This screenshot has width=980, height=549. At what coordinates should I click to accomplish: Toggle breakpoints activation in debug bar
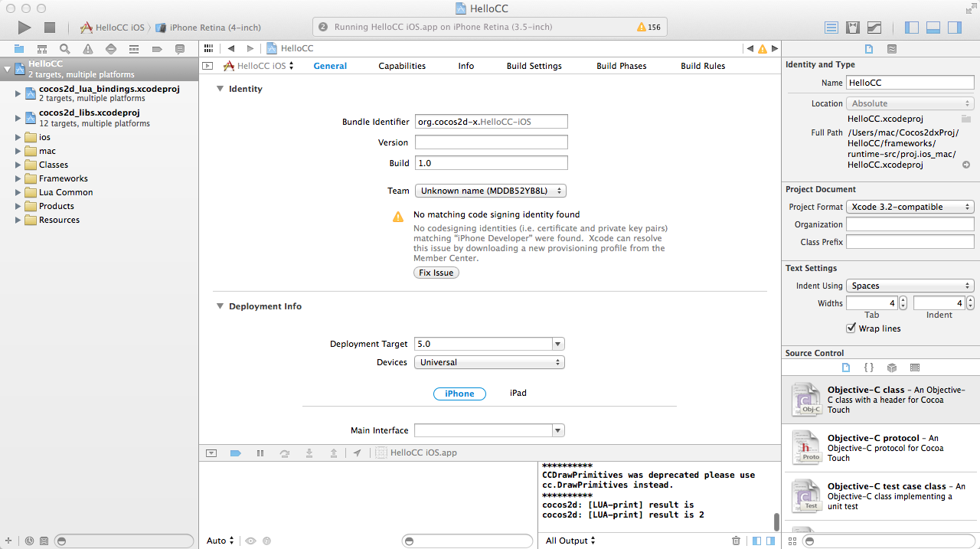click(x=236, y=453)
